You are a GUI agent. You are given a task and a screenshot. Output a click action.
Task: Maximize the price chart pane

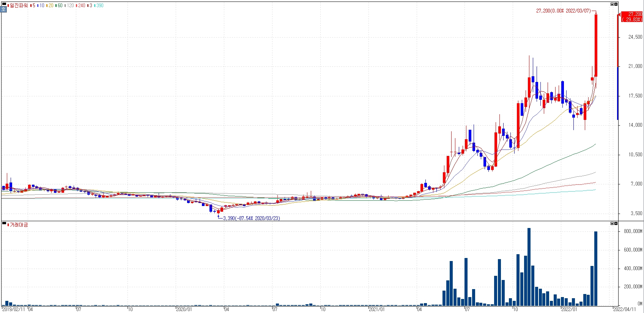coord(612,4)
